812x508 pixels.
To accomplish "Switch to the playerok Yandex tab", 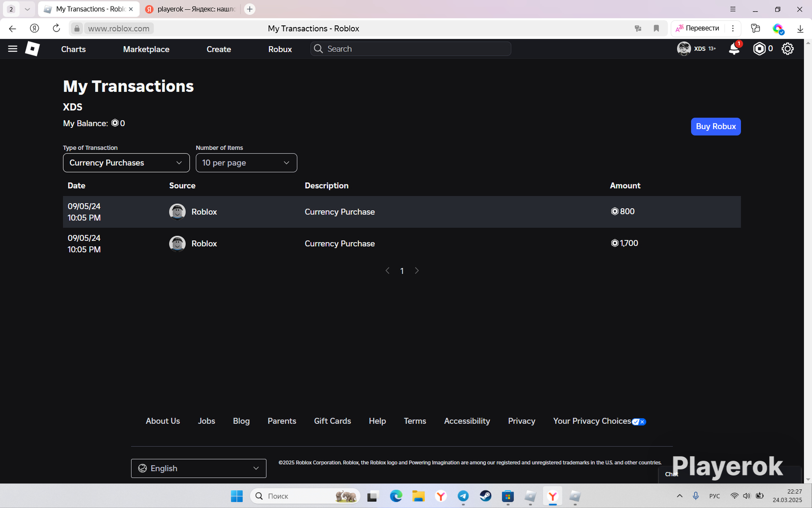I will [190, 9].
